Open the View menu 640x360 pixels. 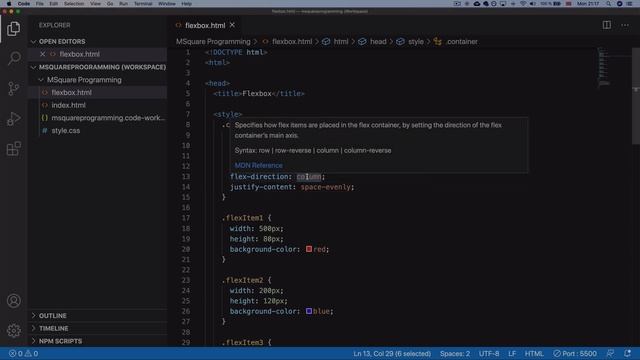pos(96,4)
